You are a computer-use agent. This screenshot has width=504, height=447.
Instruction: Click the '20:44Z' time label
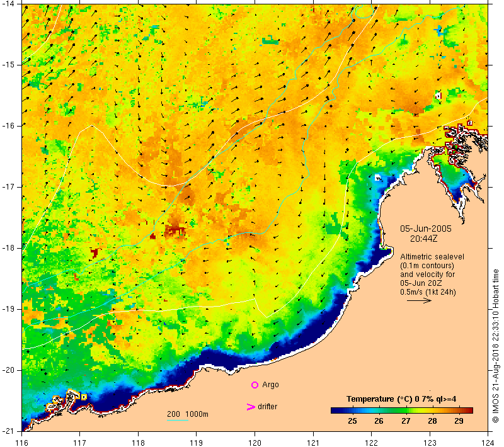pos(423,239)
